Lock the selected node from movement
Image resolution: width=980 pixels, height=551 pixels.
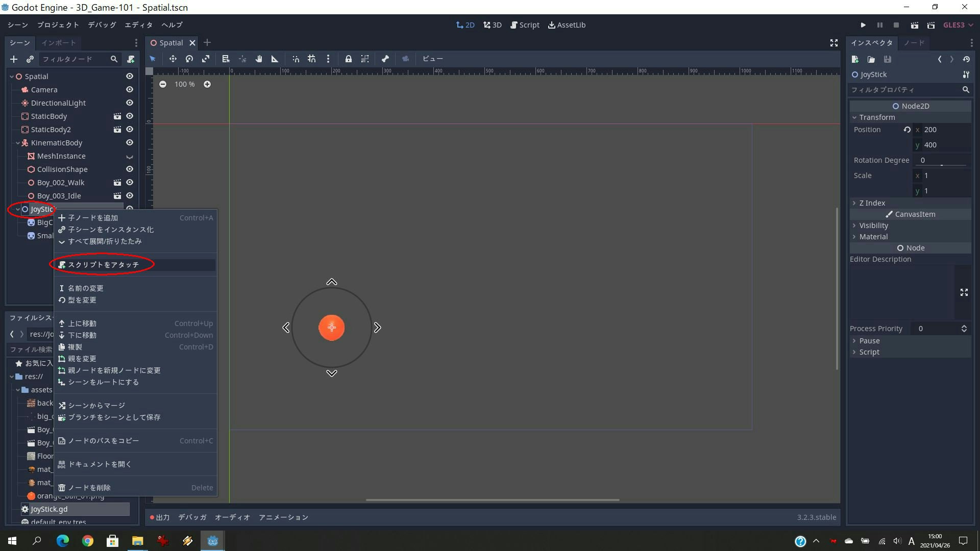point(348,59)
